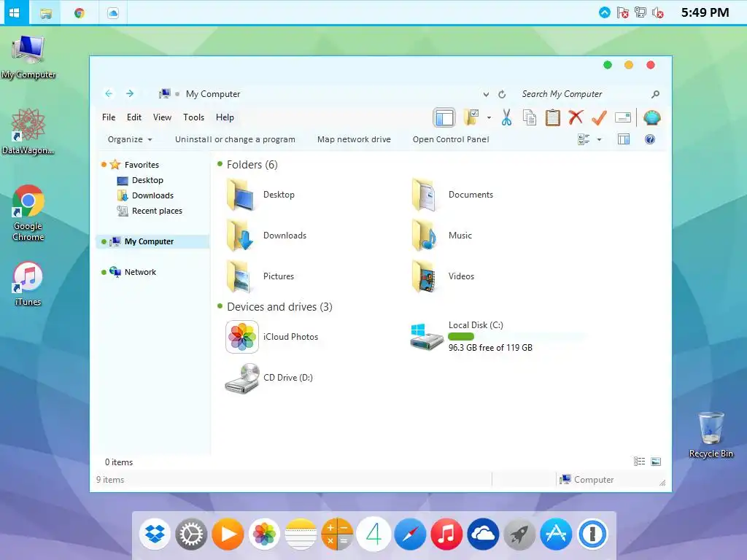Collapse the Folders (6) group

tap(220, 164)
